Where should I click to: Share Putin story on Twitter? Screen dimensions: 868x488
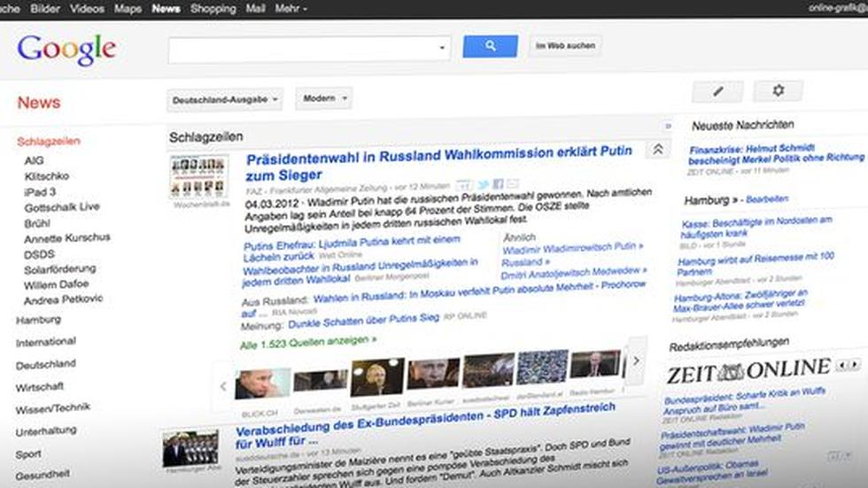point(484,185)
